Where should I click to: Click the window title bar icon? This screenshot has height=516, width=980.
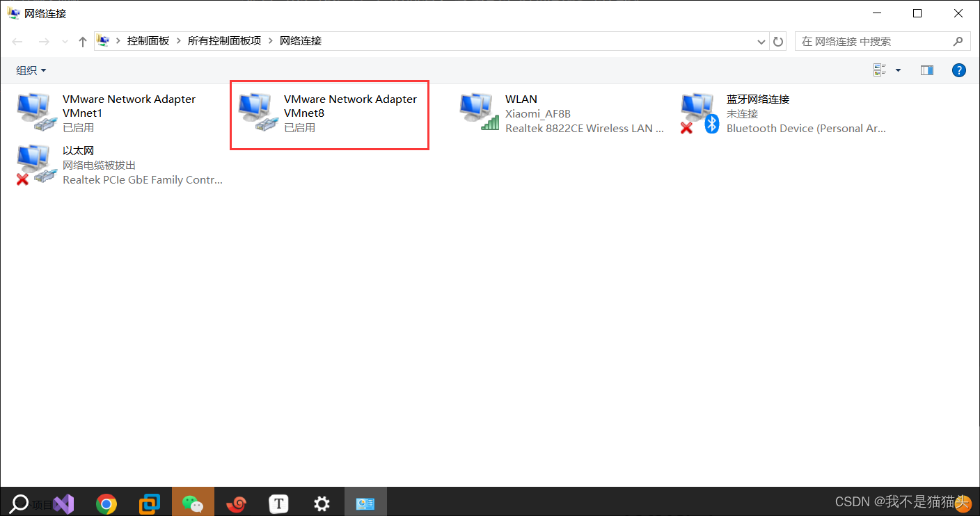(13, 13)
